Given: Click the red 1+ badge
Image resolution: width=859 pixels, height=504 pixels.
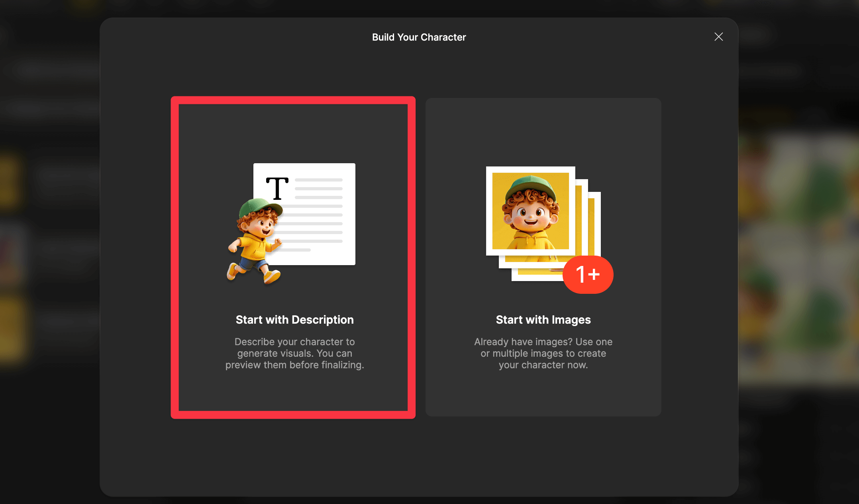Looking at the screenshot, I should click(588, 275).
